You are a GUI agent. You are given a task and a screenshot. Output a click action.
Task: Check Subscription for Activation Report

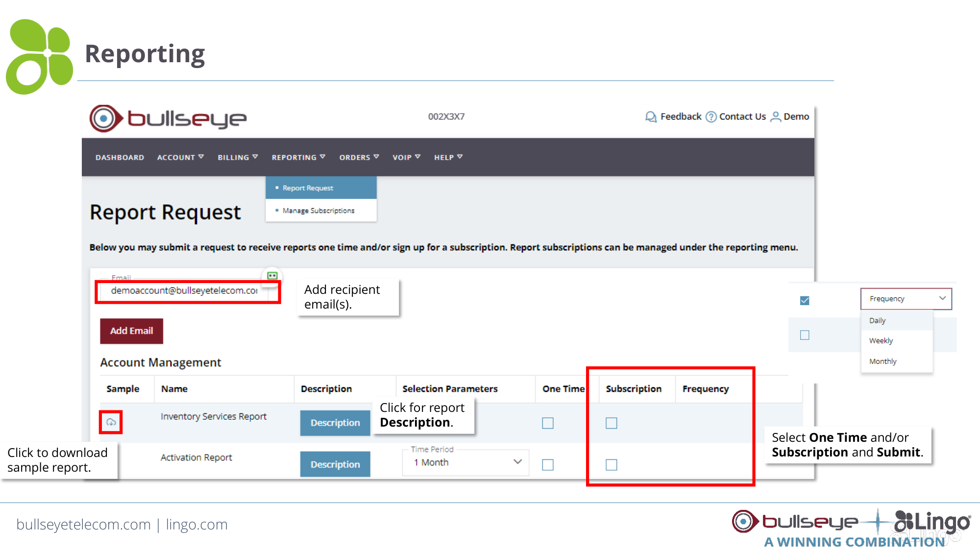pos(612,464)
